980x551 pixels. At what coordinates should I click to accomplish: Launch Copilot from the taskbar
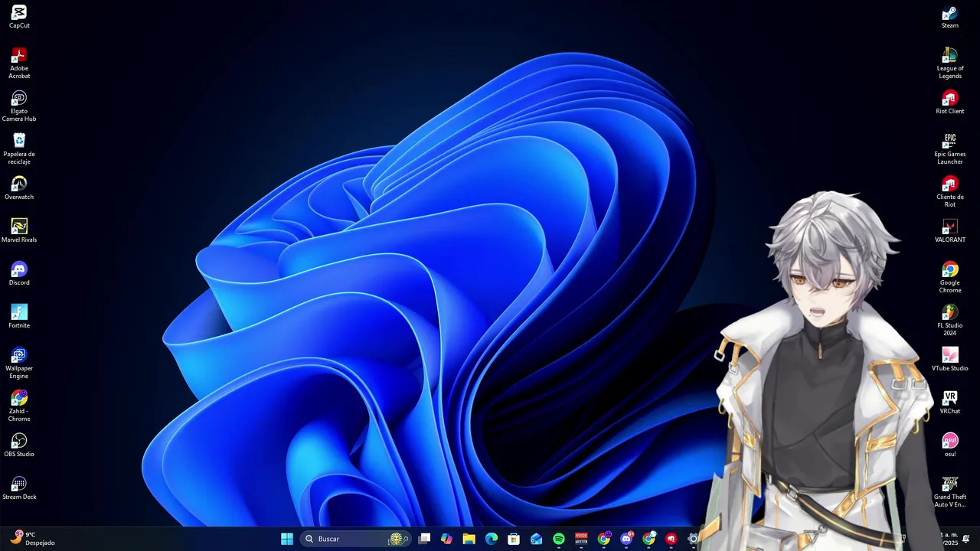[446, 539]
